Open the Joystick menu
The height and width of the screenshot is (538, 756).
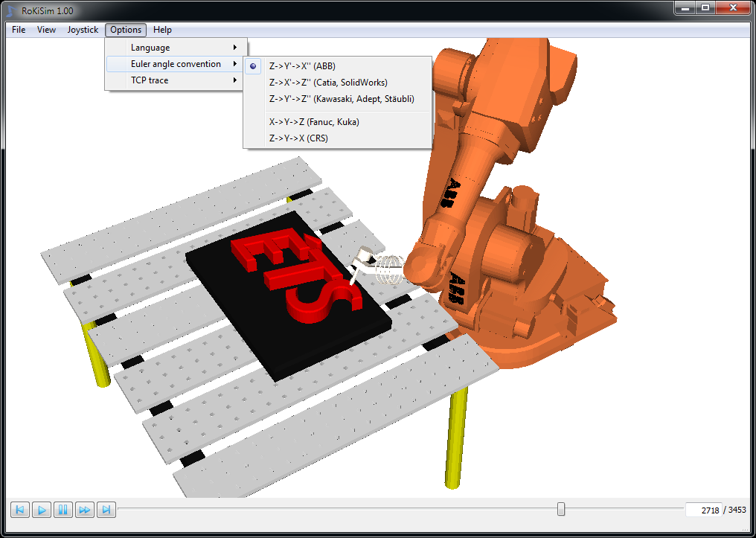[x=83, y=30]
